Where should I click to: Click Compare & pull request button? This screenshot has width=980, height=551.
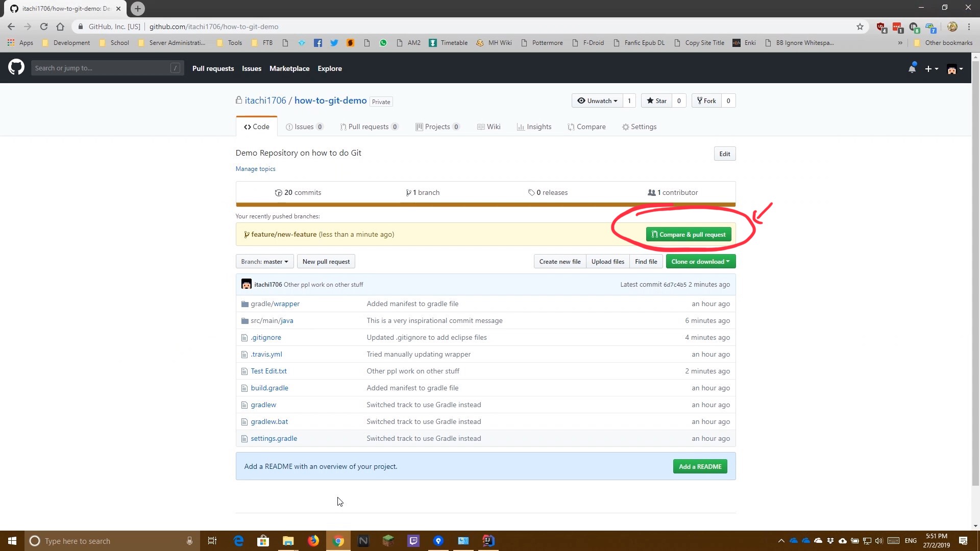point(689,235)
